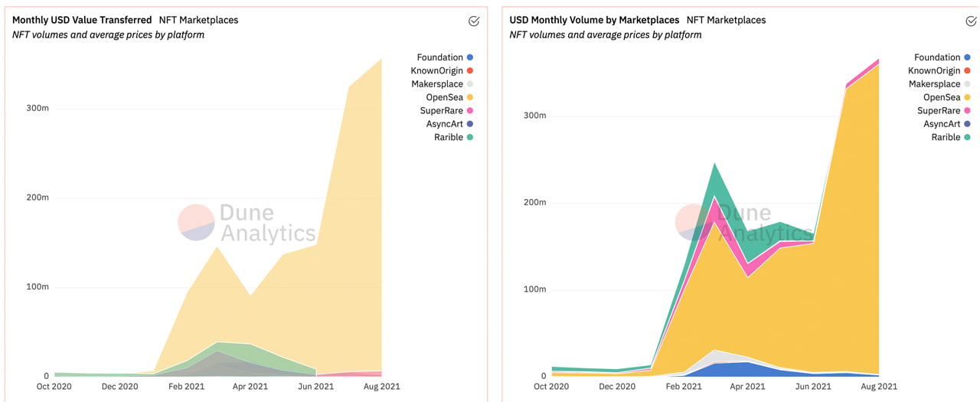The image size is (980, 402).
Task: Click 'NFT Marketplaces' label beside left chart title
Action: [198, 20]
